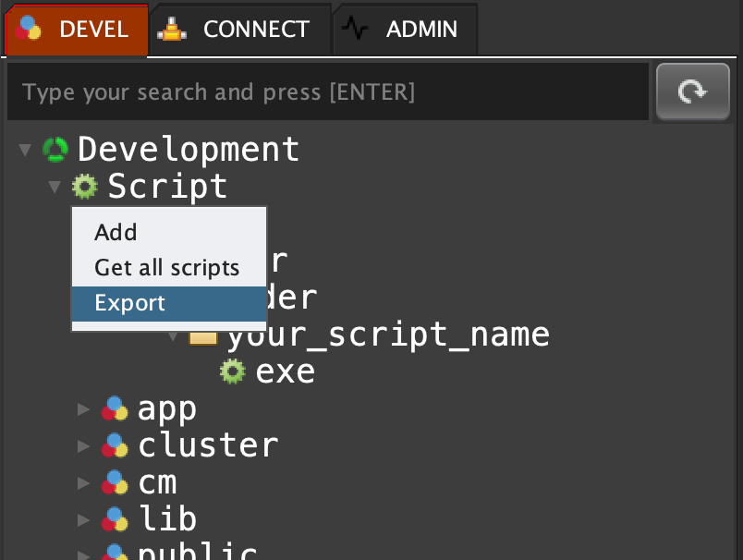This screenshot has width=743, height=560.
Task: Click the gear icon beside exe
Action: pos(232,371)
